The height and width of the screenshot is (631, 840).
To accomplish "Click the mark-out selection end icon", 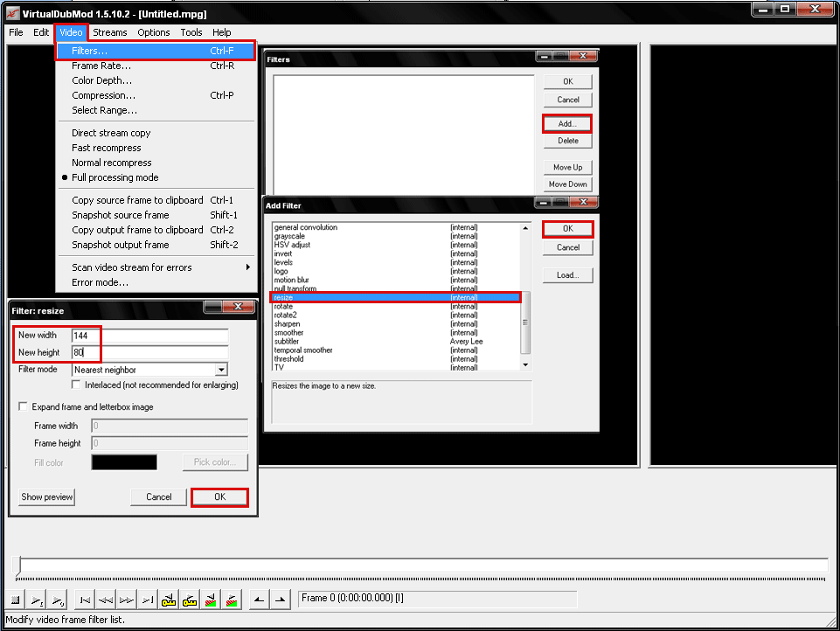I will pos(281,600).
